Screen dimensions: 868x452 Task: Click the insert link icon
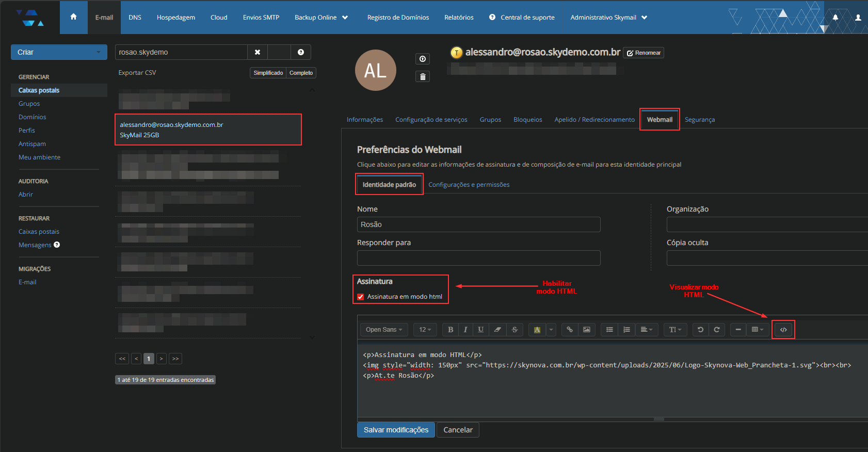[570, 330]
